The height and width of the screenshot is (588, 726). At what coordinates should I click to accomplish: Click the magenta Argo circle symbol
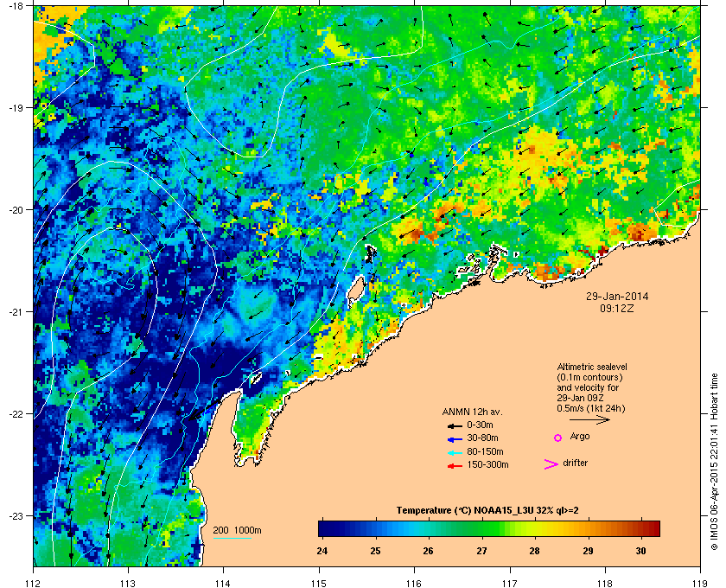coord(558,438)
